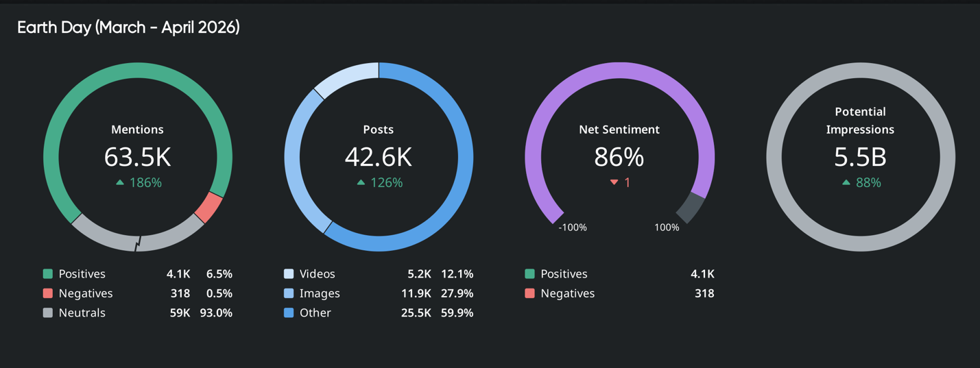This screenshot has width=980, height=368.
Task: Click the green up arrow under Potential Impressions
Action: [x=846, y=183]
